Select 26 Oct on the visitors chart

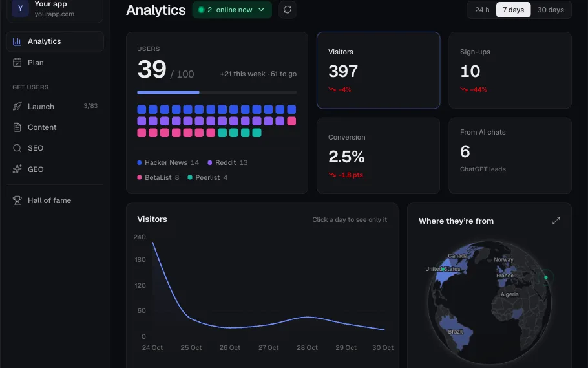[229, 347]
